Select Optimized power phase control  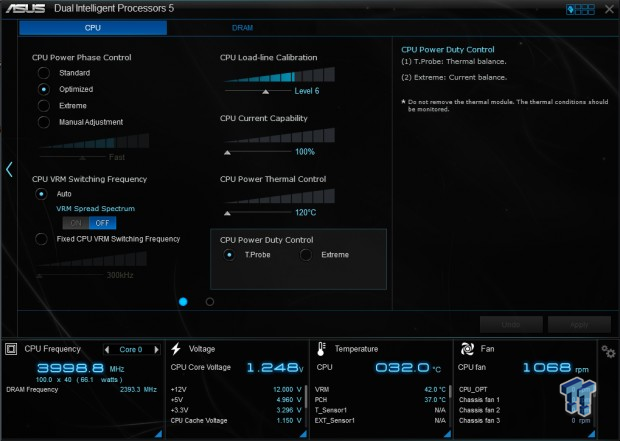pyautogui.click(x=44, y=89)
